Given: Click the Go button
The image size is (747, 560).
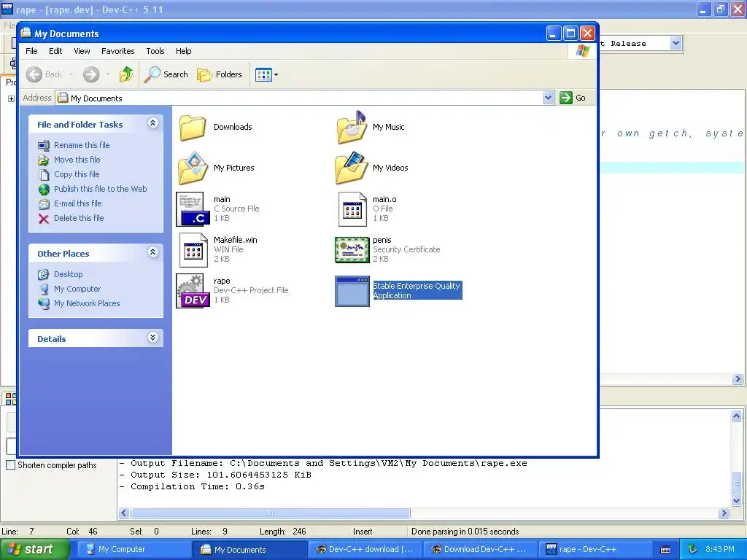Looking at the screenshot, I should coord(573,98).
